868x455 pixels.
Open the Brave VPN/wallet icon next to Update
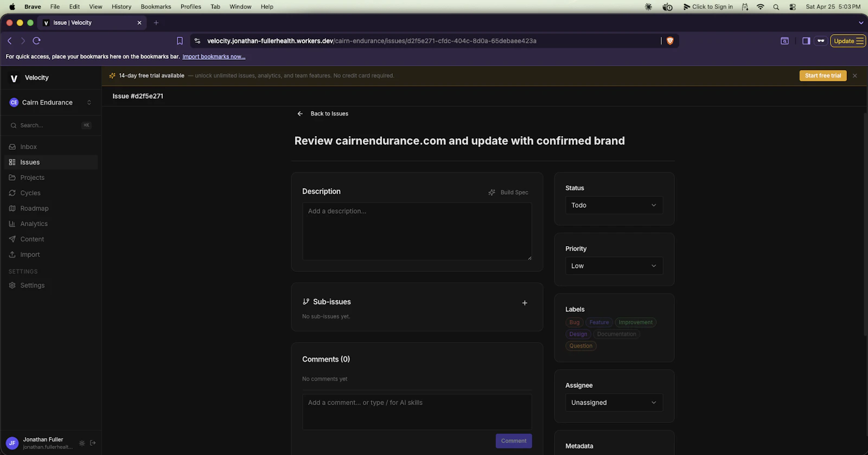pos(821,41)
